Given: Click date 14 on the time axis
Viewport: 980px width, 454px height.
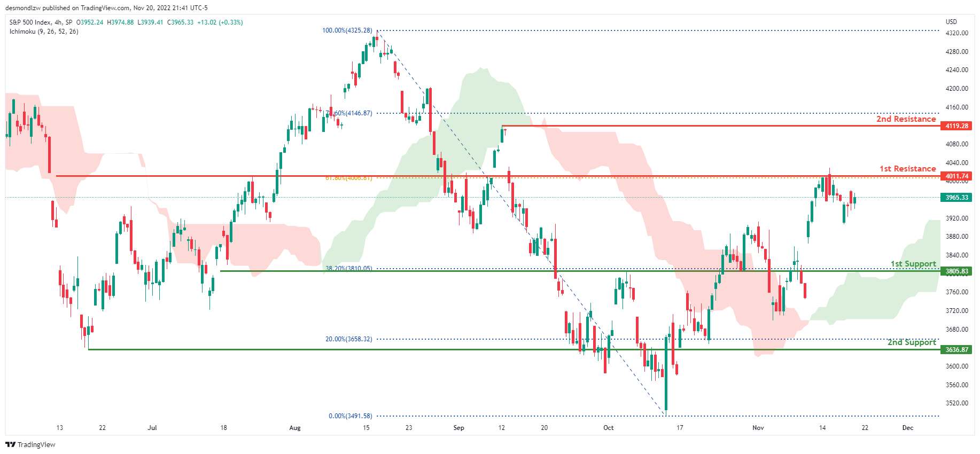Looking at the screenshot, I should click(x=822, y=428).
